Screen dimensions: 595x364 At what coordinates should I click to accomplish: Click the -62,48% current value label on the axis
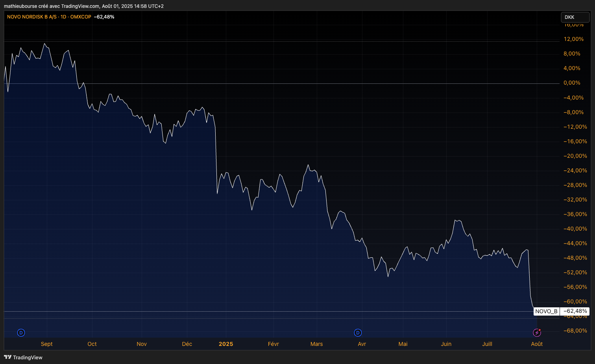tap(575, 311)
